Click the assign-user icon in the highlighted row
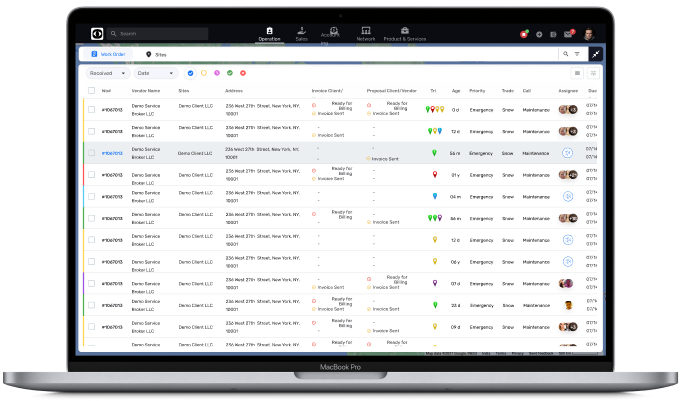Viewport: 682px width, 401px height. pyautogui.click(x=567, y=153)
